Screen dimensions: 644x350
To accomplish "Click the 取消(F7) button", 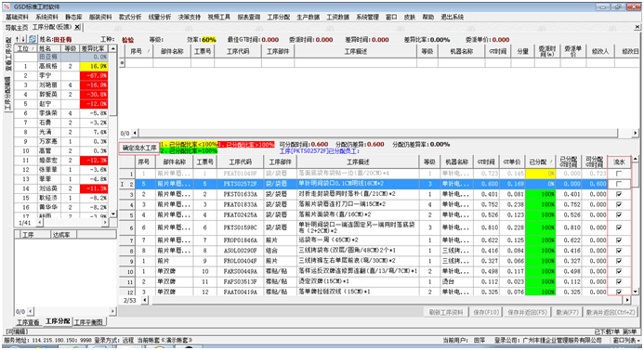I will click(x=567, y=312).
